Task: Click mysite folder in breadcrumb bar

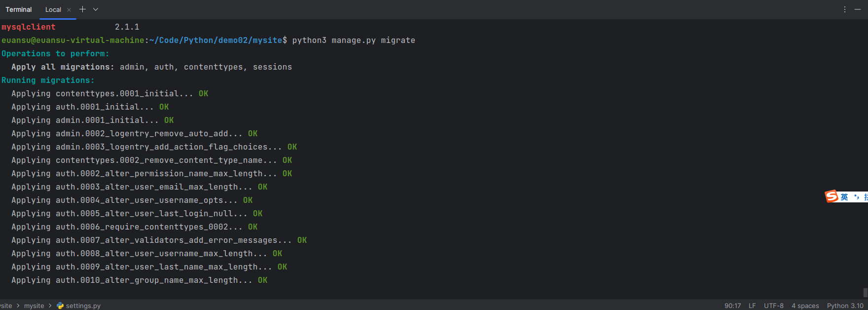Action: pyautogui.click(x=34, y=306)
